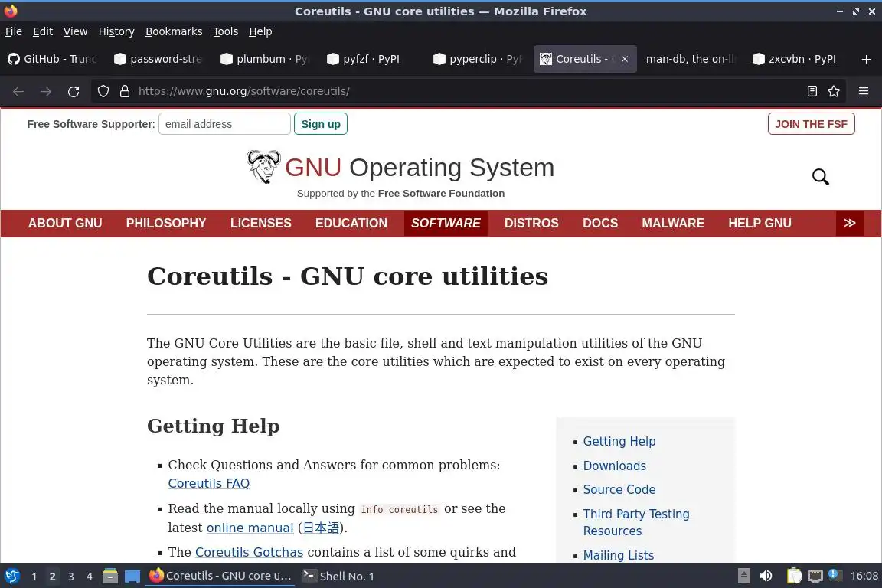Click the back navigation arrow
882x588 pixels.
(18, 92)
